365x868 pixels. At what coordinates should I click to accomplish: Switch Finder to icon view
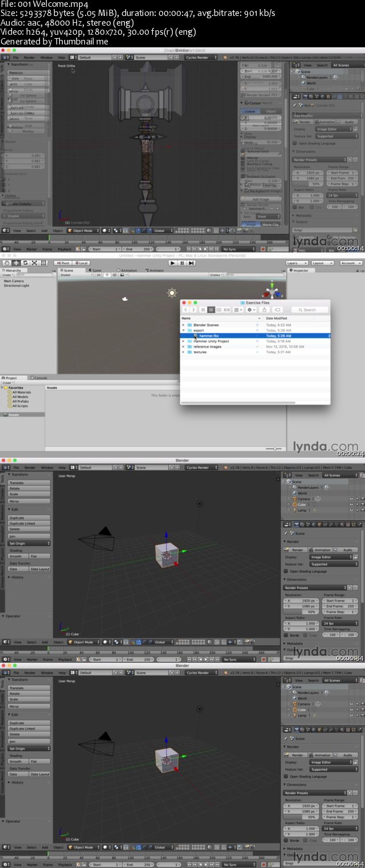click(x=203, y=309)
